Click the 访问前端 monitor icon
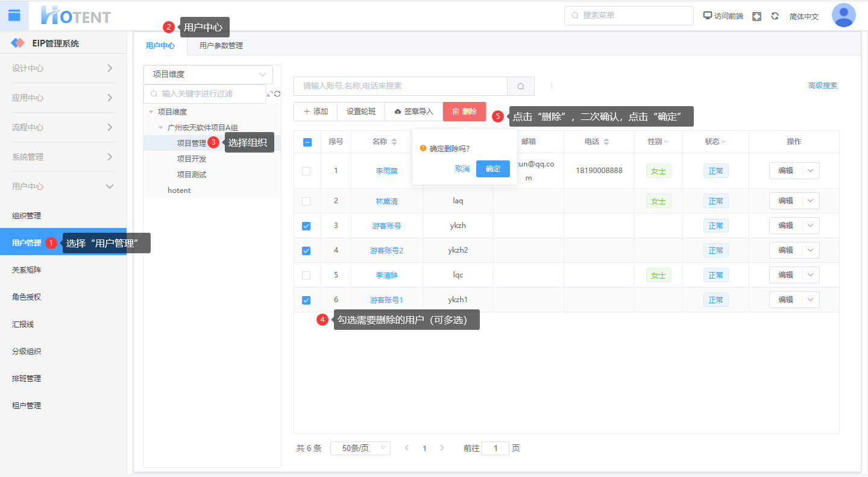Image resolution: width=868 pixels, height=477 pixels. coord(708,16)
